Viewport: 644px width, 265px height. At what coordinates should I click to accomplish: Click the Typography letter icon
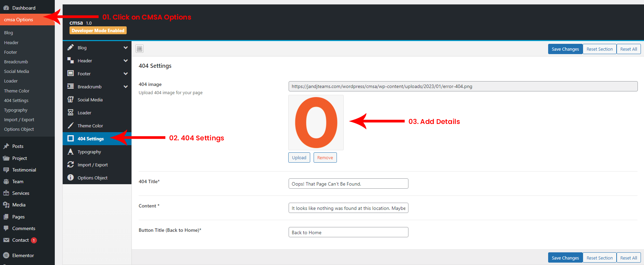pyautogui.click(x=71, y=152)
